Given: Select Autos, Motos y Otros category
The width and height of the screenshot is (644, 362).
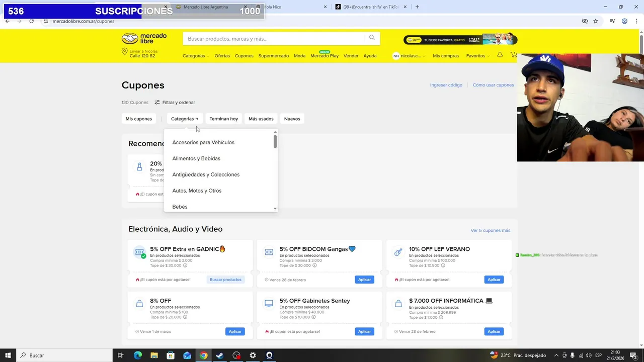Looking at the screenshot, I should click(x=197, y=191).
